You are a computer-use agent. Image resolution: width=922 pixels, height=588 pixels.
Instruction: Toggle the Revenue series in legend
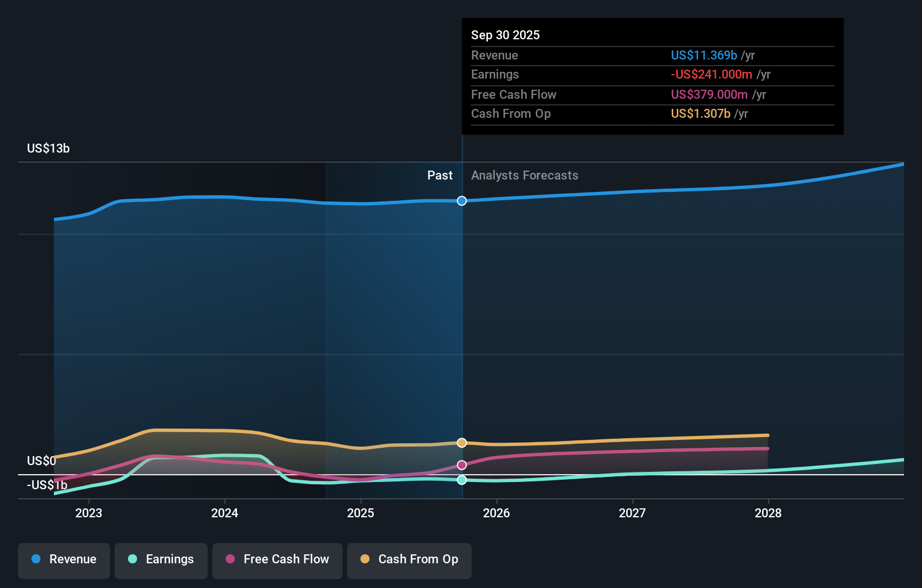pyautogui.click(x=64, y=559)
